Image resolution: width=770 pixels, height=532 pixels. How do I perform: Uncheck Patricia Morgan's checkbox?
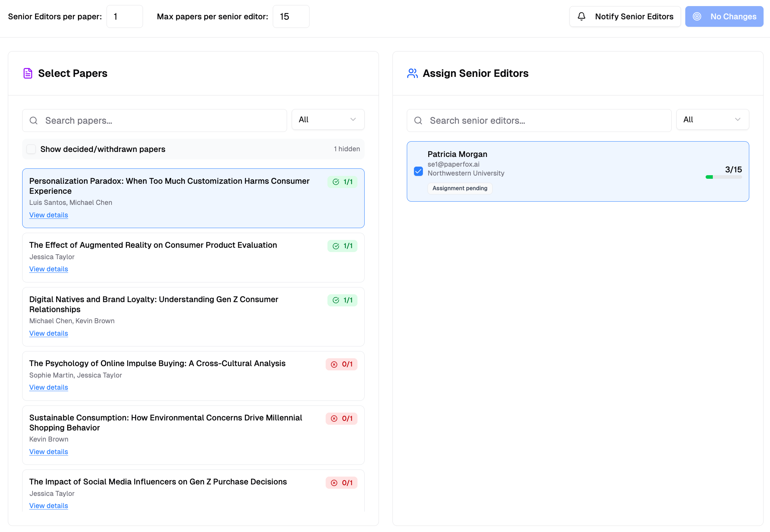418,171
